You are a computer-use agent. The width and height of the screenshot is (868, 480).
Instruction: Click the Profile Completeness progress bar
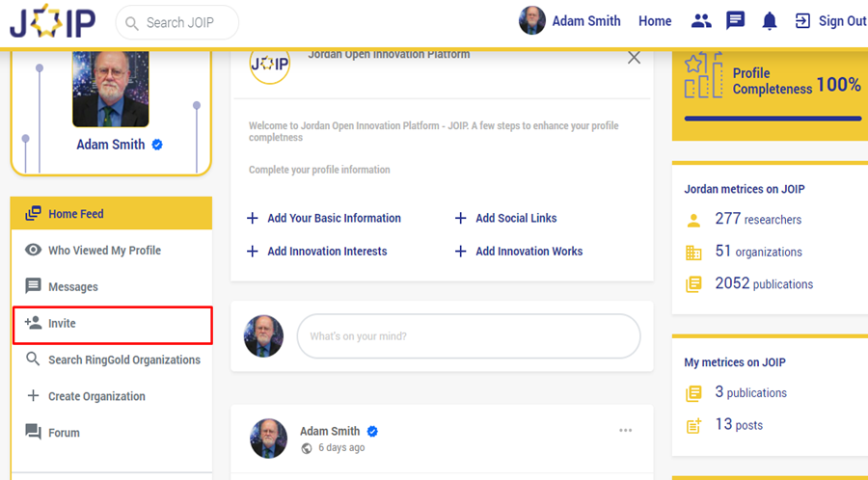pos(773,119)
